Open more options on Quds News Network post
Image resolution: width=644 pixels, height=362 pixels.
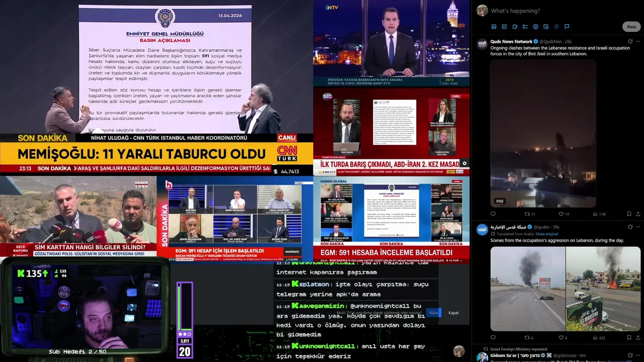(x=638, y=41)
